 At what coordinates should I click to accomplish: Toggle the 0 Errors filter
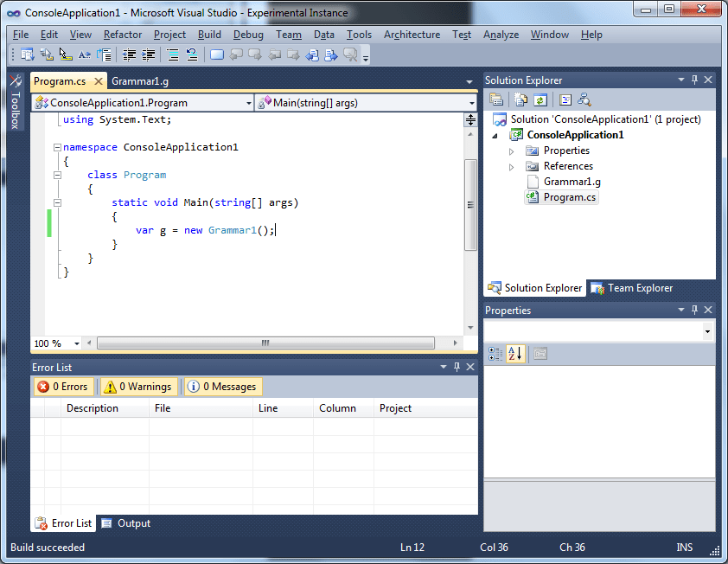click(x=64, y=387)
